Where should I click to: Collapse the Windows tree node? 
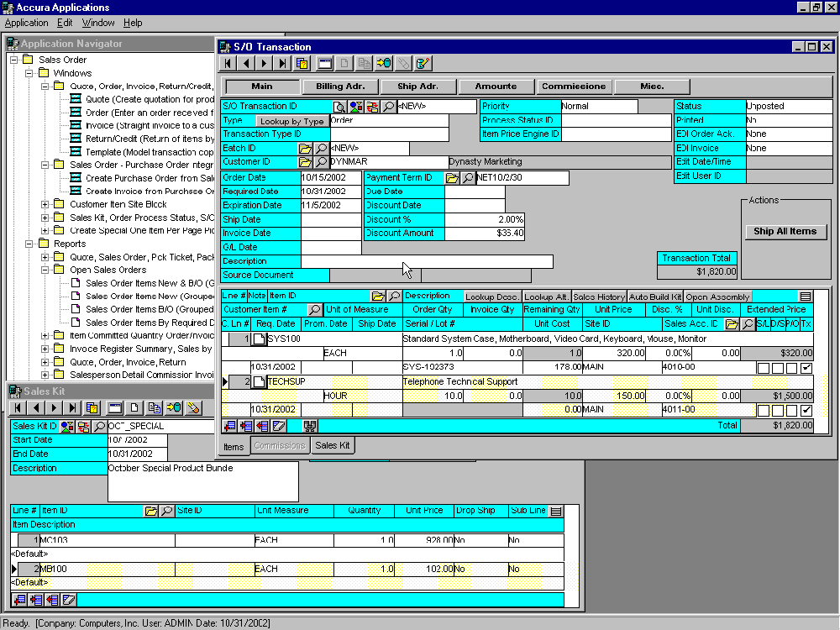tap(29, 73)
